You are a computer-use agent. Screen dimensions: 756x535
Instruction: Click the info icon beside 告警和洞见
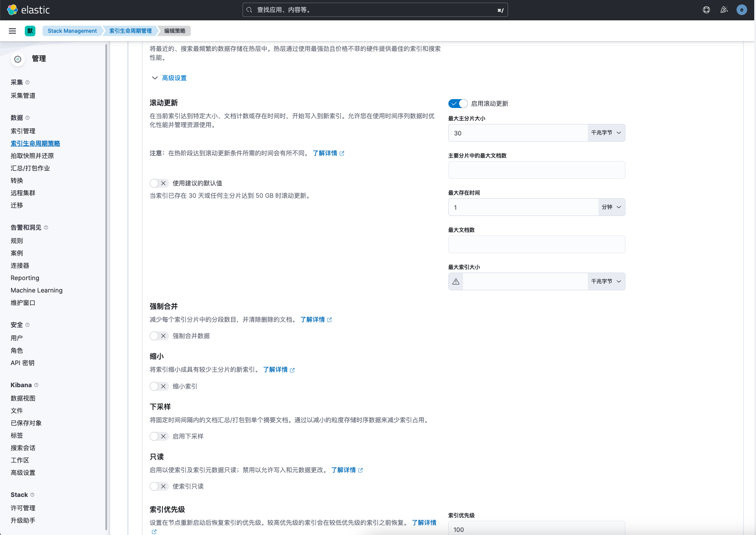(46, 227)
